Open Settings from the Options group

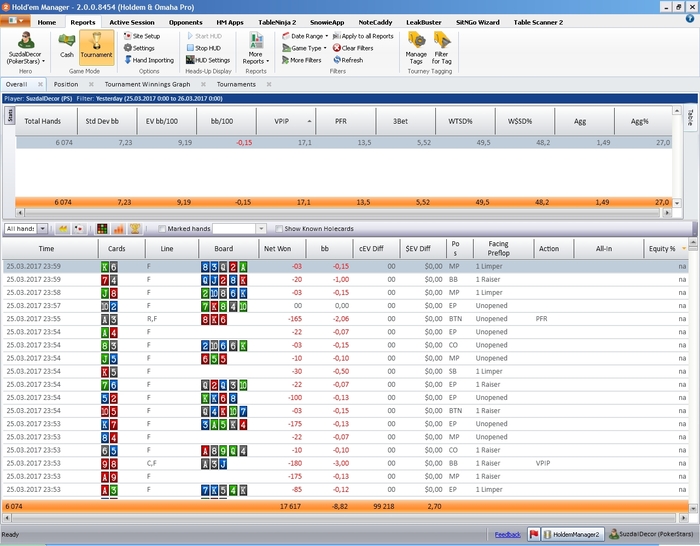(139, 48)
